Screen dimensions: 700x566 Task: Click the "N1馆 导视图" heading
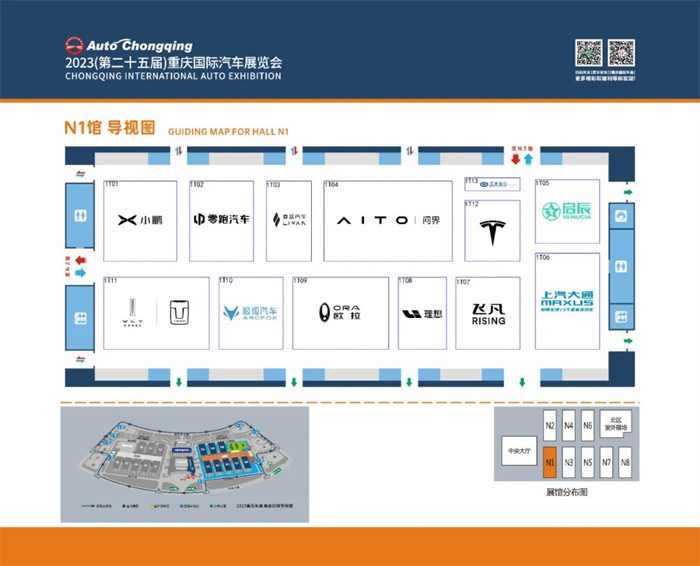[110, 128]
